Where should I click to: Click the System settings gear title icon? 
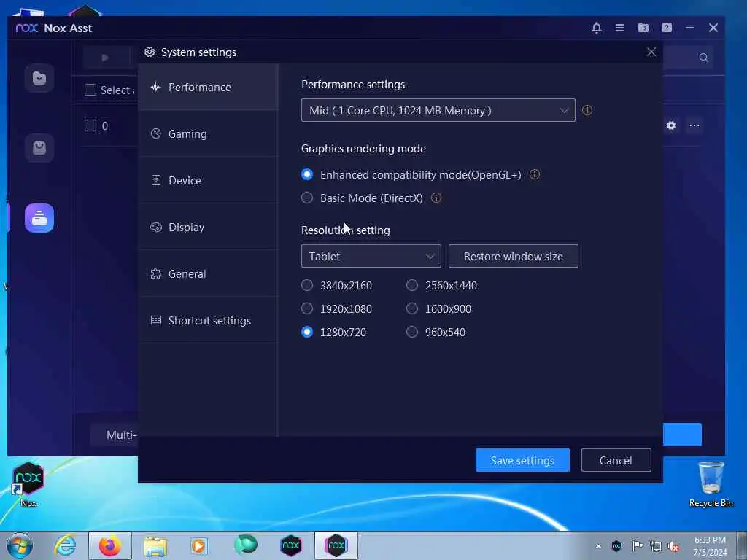pos(150,52)
